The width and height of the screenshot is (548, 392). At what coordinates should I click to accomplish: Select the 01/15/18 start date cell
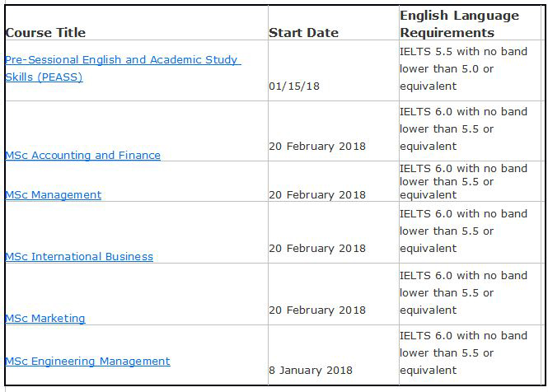[x=294, y=86]
